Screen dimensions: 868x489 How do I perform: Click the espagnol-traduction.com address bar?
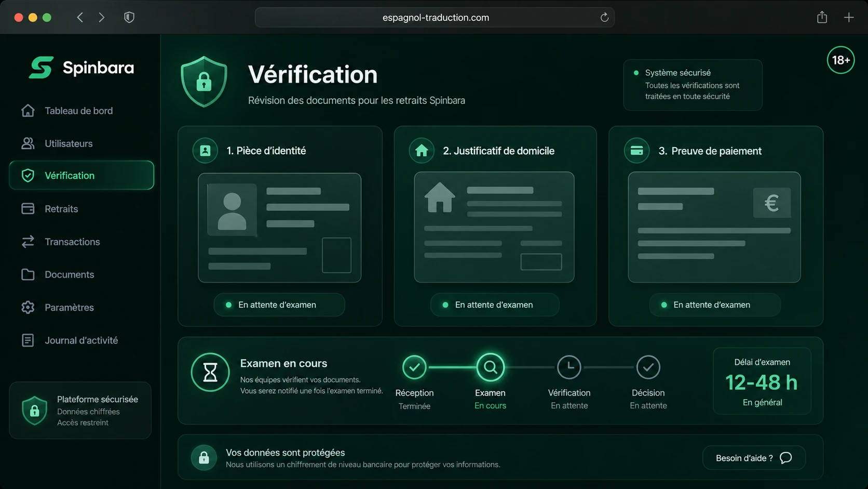[x=435, y=17]
